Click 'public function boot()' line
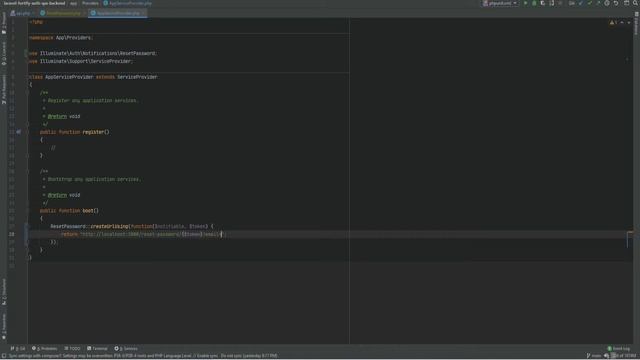The image size is (640, 360). point(69,211)
